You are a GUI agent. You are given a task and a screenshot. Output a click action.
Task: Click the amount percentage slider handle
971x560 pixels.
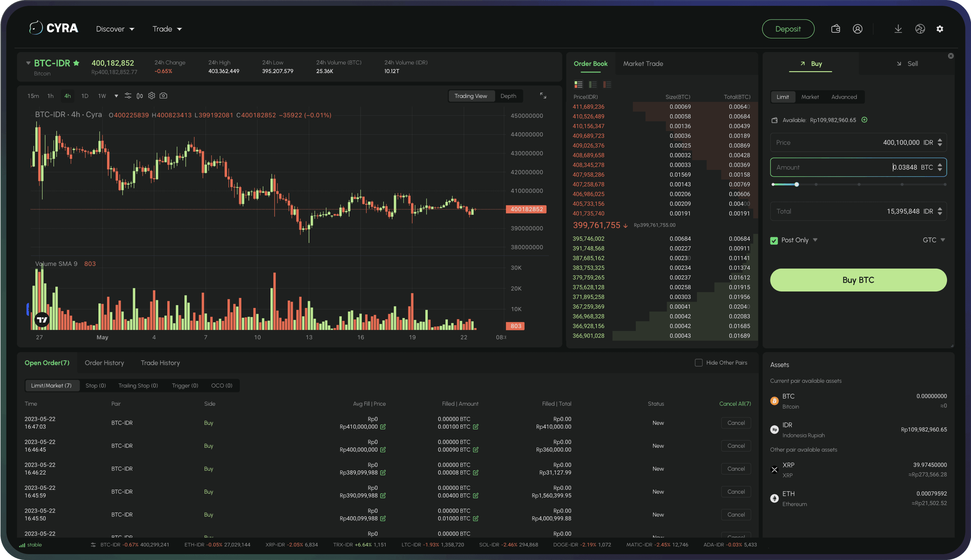(796, 185)
